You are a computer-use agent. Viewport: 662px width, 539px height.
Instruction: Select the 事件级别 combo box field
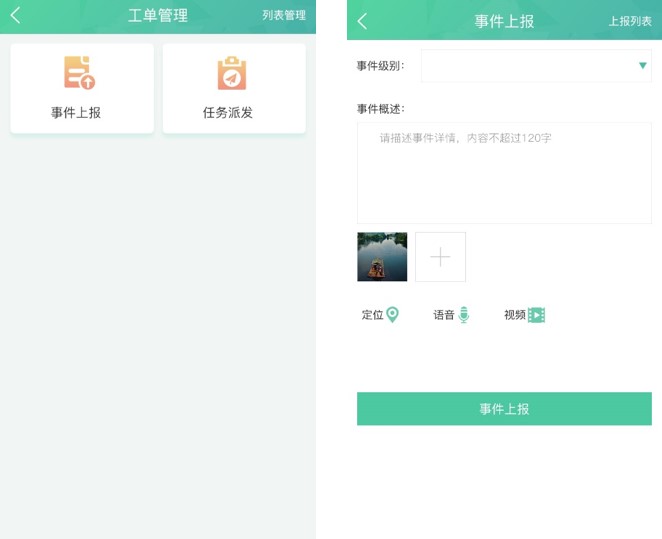coord(536,66)
